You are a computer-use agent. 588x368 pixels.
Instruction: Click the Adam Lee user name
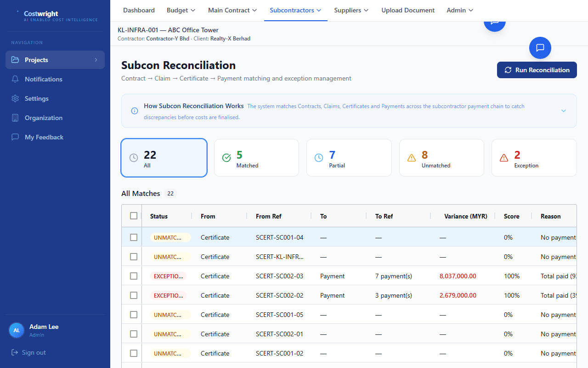click(x=44, y=327)
